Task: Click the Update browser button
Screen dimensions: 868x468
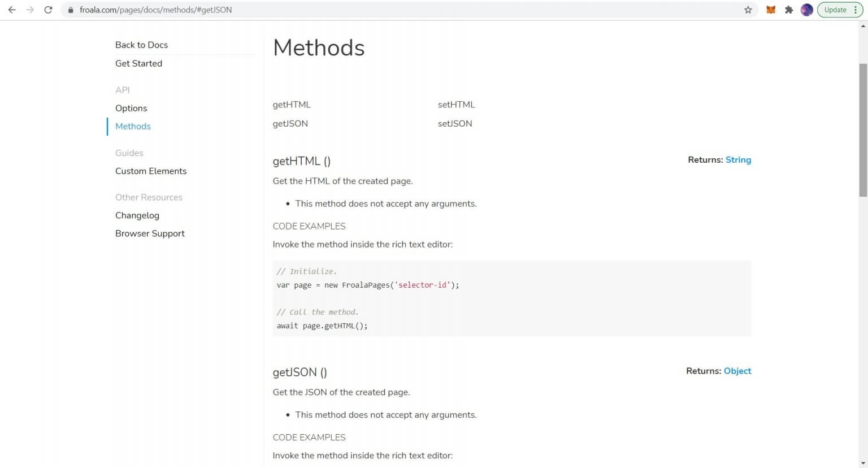Action: 836,10
